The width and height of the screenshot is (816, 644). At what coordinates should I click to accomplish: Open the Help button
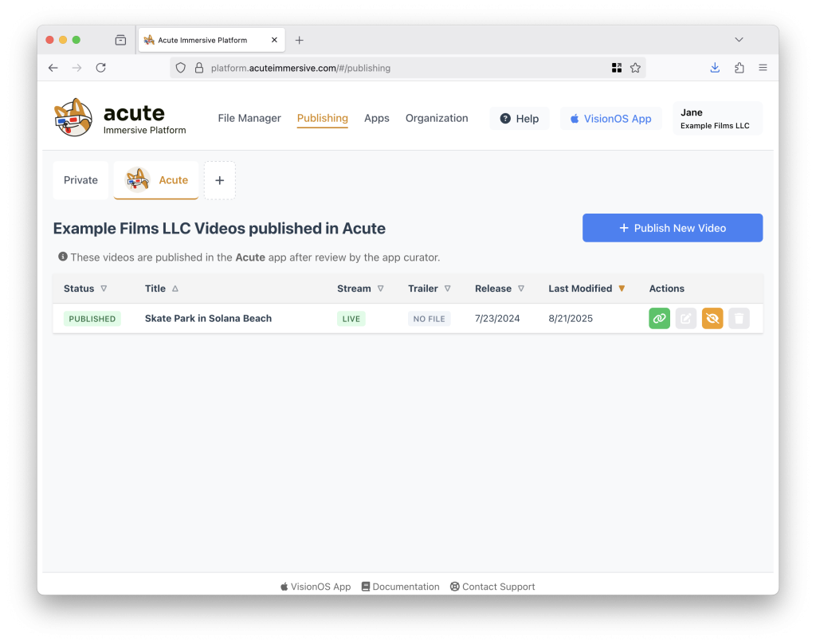[520, 119]
